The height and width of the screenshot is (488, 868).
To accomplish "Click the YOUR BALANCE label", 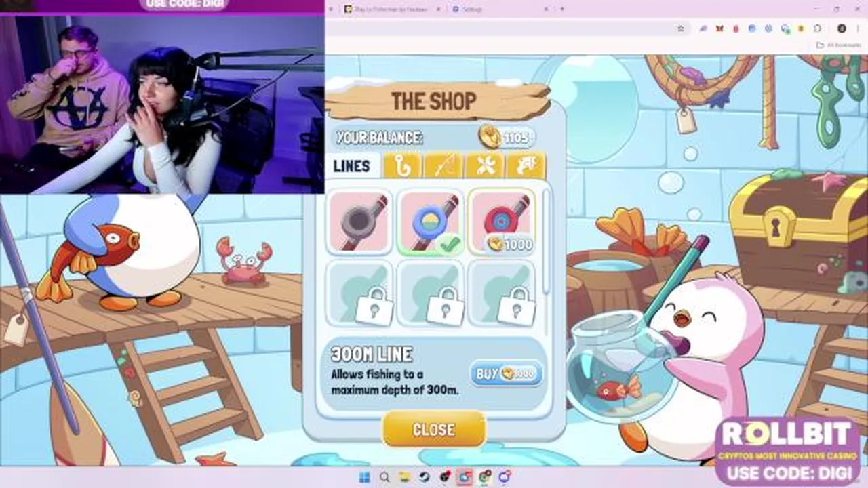I will 379,138.
